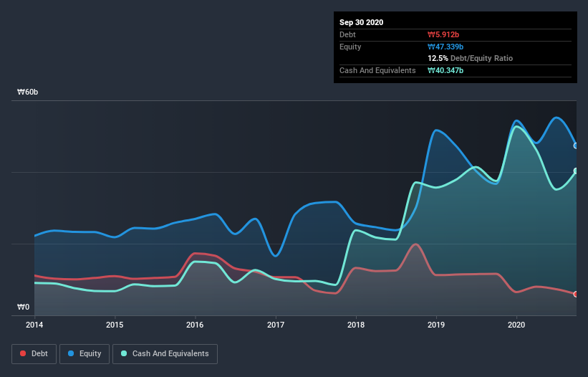588x377 pixels.
Task: Click the ₩40.347b cash value
Action: (445, 70)
